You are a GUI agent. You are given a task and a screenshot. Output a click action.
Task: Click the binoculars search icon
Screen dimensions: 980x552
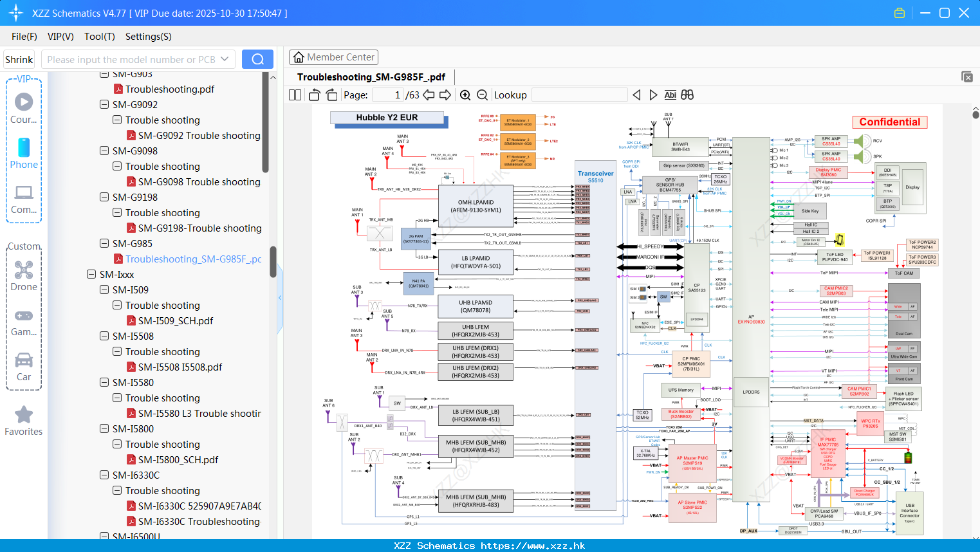point(687,95)
